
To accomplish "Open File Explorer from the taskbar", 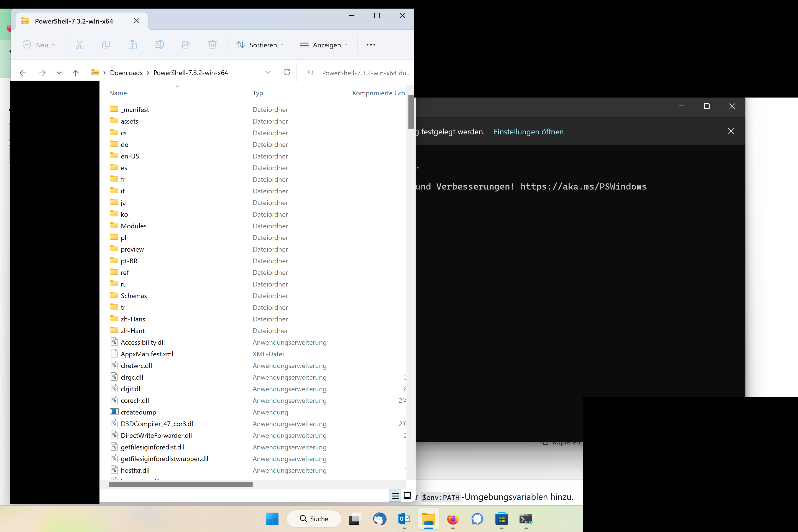I will [x=429, y=519].
